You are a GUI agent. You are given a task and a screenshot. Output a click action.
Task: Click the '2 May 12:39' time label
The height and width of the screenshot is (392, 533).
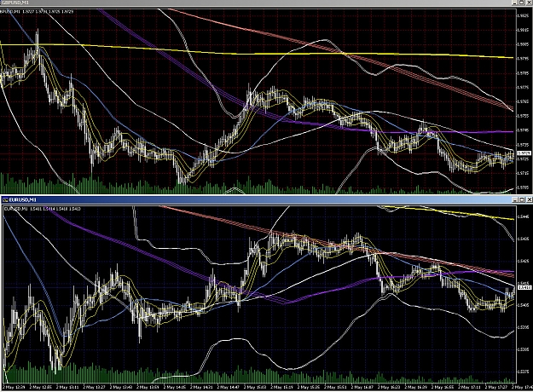pyautogui.click(x=14, y=387)
